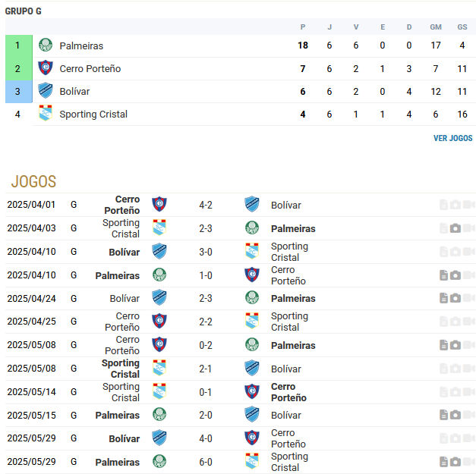Open report icon for Cerro Porteño 0-2 Palmeiras

443,345
